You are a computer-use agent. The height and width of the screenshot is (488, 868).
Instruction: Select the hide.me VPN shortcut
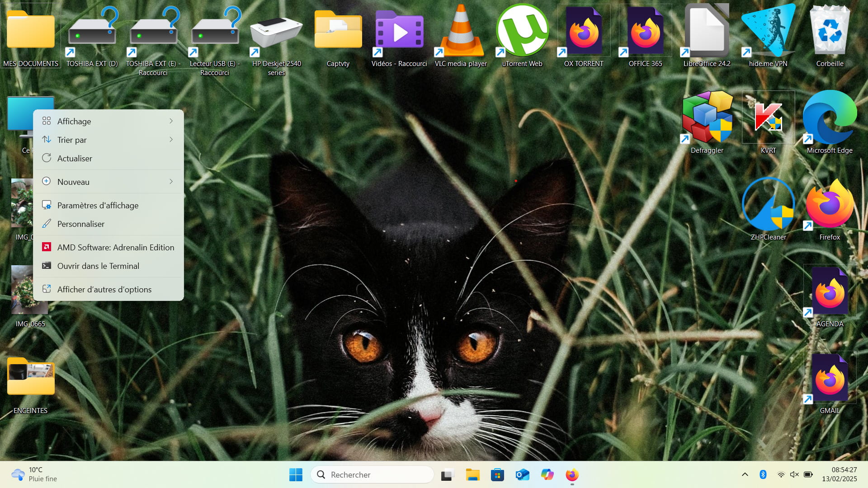pos(768,31)
